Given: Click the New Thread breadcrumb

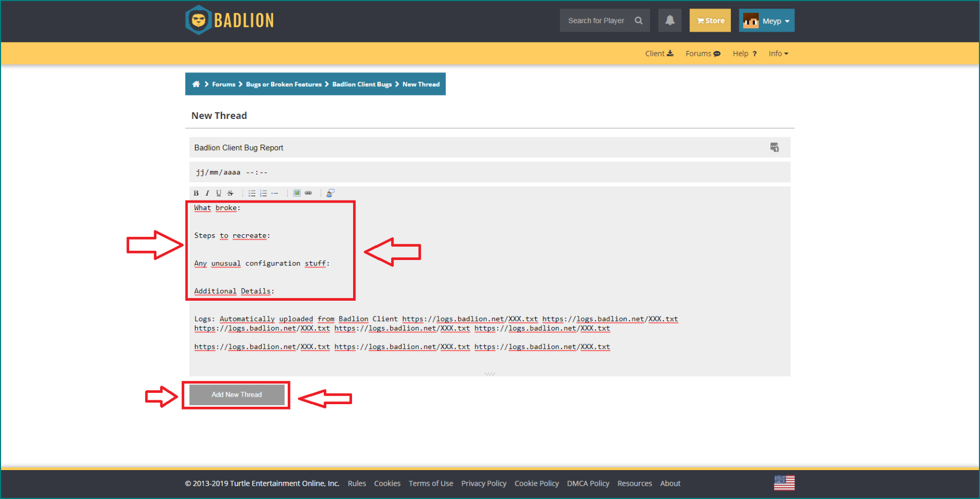Looking at the screenshot, I should 421,84.
